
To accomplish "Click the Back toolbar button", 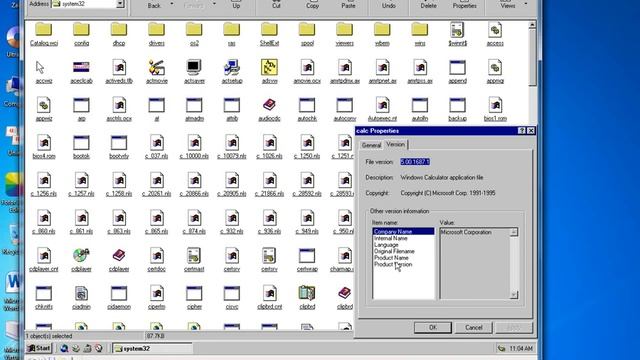I will (x=154, y=5).
